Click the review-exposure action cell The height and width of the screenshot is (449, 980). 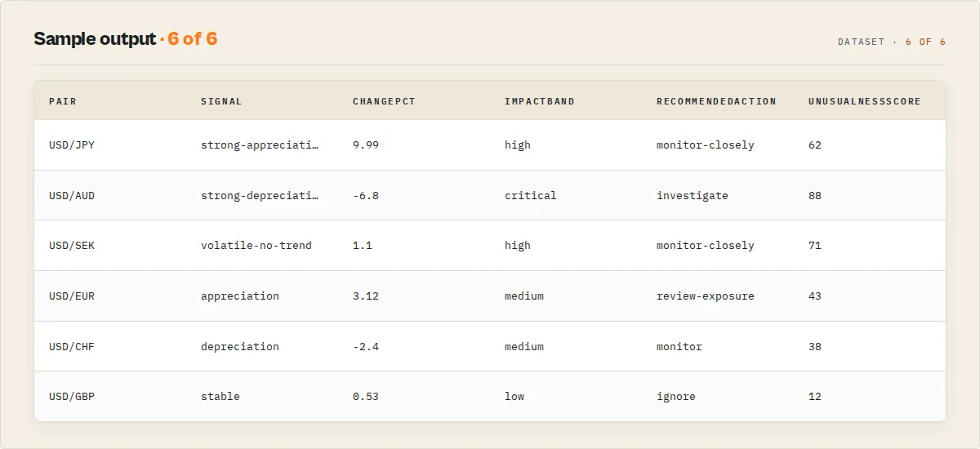[x=706, y=296]
